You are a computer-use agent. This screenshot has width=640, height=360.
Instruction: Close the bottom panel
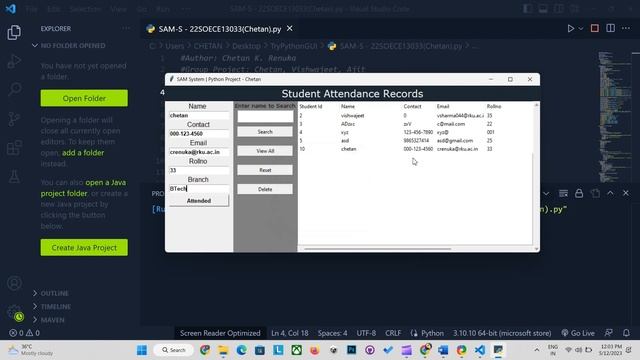tap(626, 193)
